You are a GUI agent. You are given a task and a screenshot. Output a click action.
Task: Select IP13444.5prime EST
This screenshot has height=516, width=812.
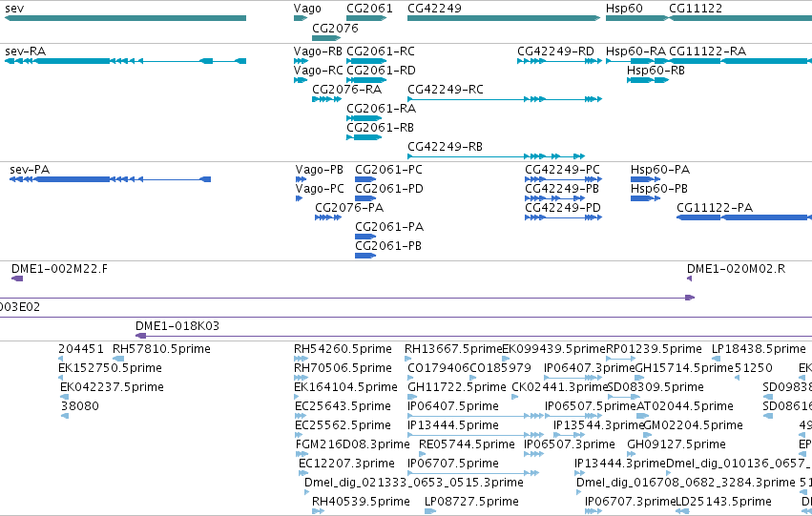click(475, 435)
